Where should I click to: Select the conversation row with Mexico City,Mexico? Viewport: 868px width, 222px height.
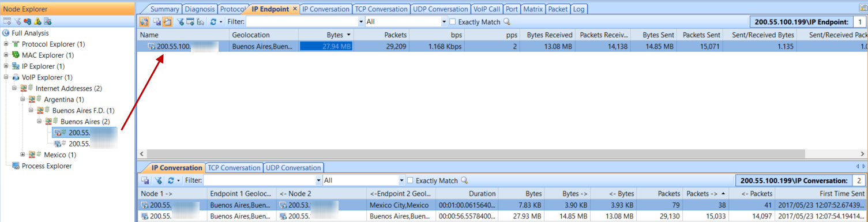(x=502, y=205)
